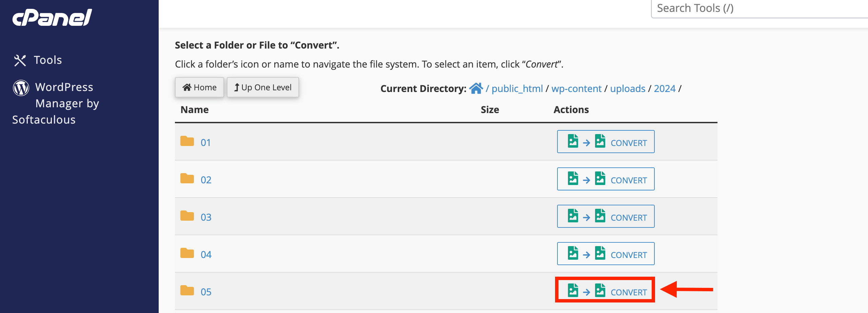Click the Name column header
The height and width of the screenshot is (313, 868).
(x=195, y=110)
